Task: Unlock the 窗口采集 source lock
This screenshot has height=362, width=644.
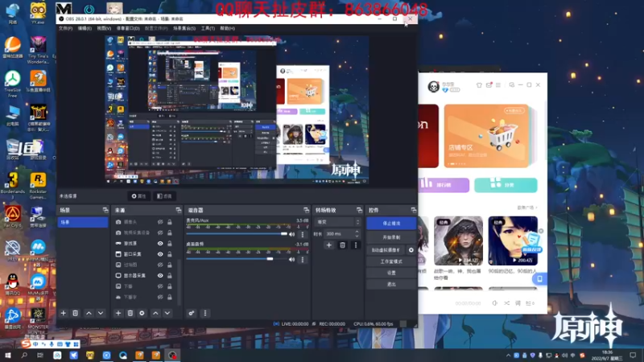Action: 170,254
